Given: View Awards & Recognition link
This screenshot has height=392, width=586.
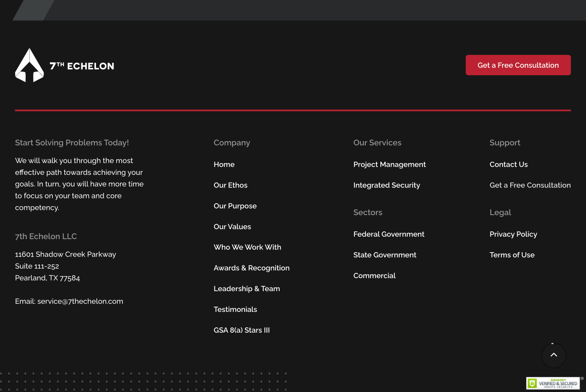Looking at the screenshot, I should 251,268.
